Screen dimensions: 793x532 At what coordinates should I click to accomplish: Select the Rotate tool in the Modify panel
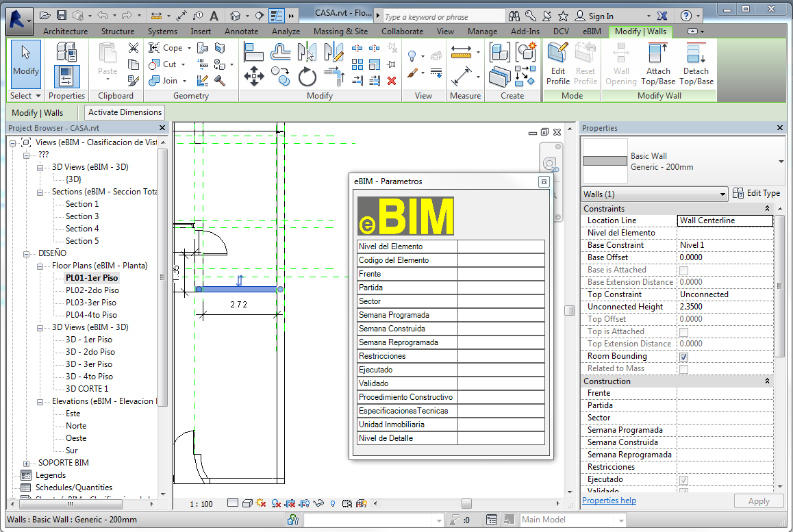(x=307, y=76)
